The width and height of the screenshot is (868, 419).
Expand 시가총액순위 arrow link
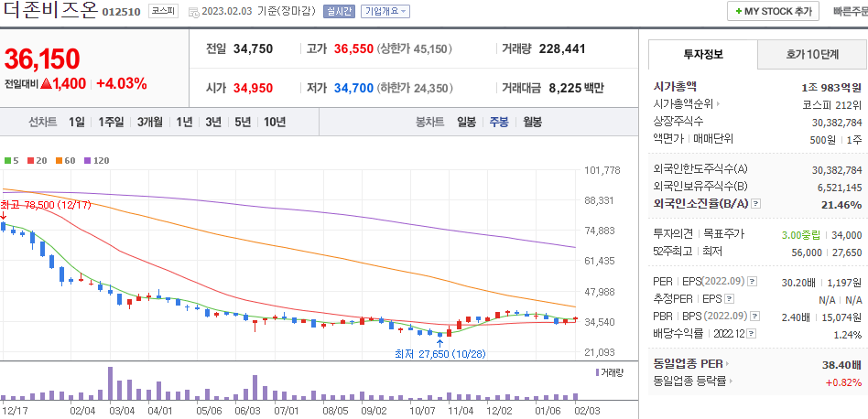click(687, 103)
